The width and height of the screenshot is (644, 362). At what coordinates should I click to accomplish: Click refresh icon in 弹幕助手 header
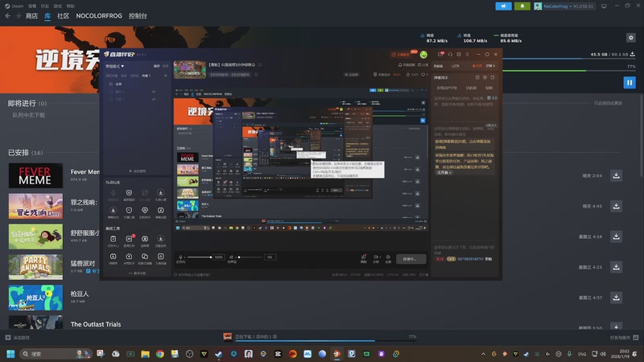click(x=492, y=77)
